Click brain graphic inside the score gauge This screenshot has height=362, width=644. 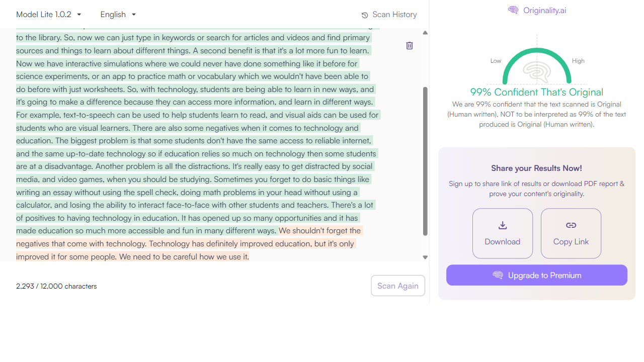click(x=537, y=72)
